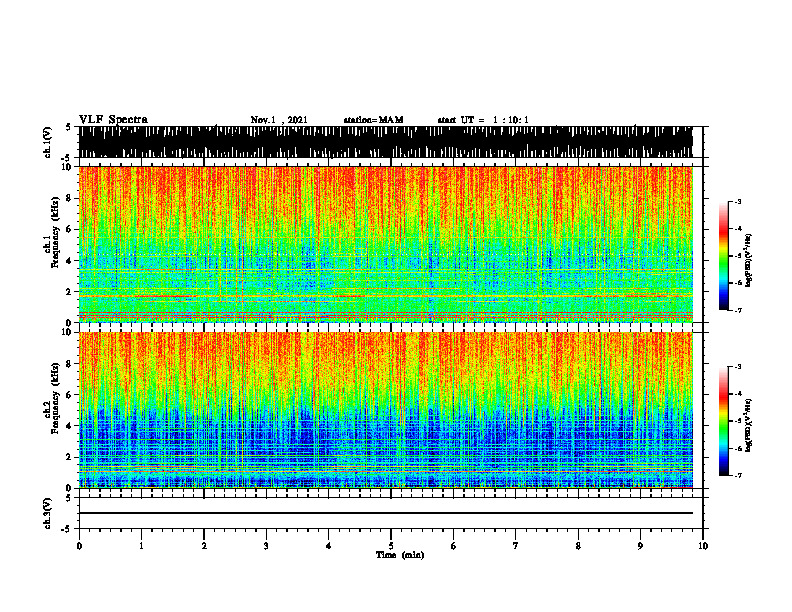The image size is (792, 612).
Task: Select the Time (min) axis title
Action: tap(400, 555)
